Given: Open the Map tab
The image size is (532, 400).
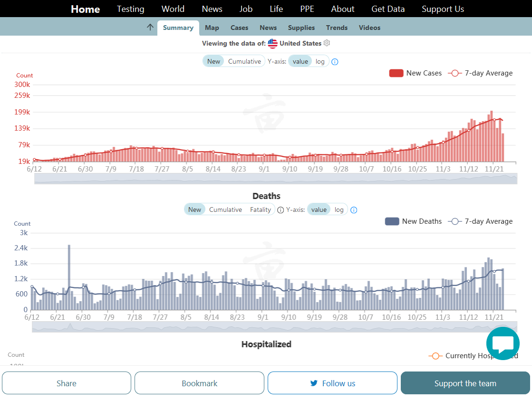Looking at the screenshot, I should [212, 28].
